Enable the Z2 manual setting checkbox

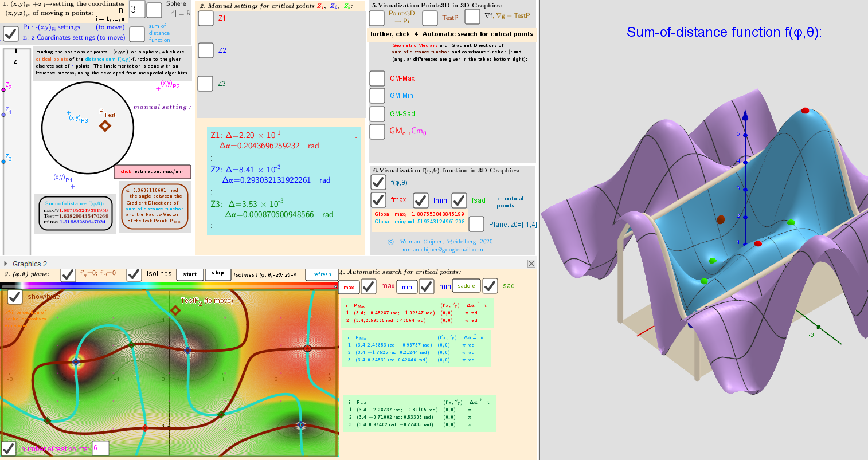click(x=206, y=50)
